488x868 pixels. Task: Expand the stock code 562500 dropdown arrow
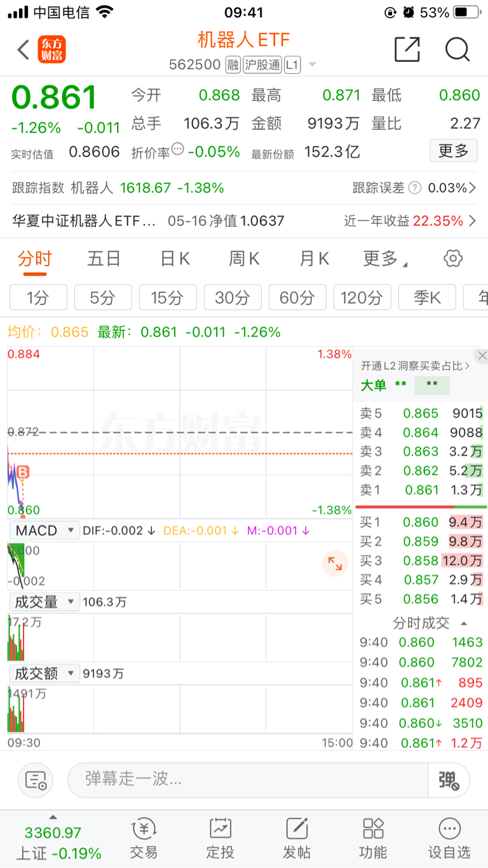point(312,65)
